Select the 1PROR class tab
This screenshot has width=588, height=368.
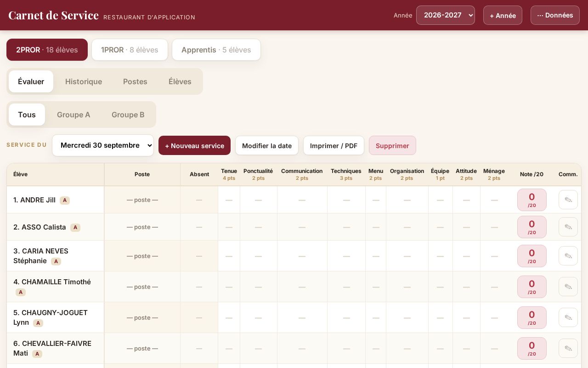pyautogui.click(x=130, y=50)
